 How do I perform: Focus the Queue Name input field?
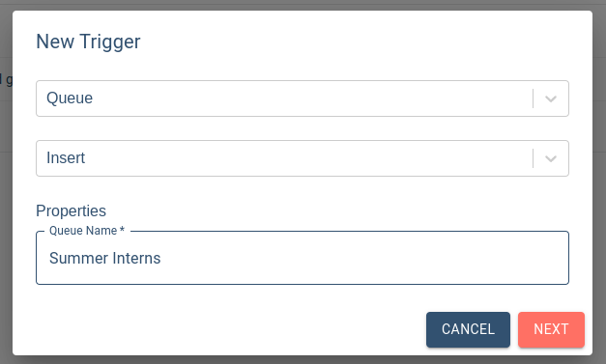(x=303, y=258)
